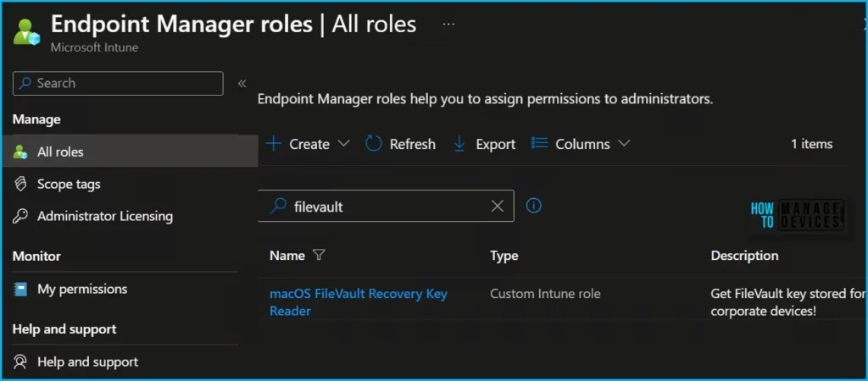Open macOS FileVault Recovery Key Reader role
Viewport: 868px width, 381px height.
[x=359, y=302]
